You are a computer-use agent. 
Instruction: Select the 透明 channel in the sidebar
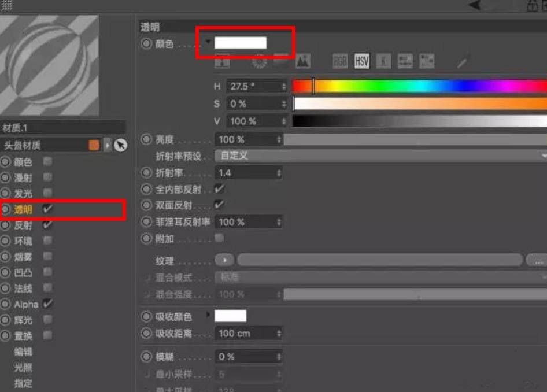22,209
